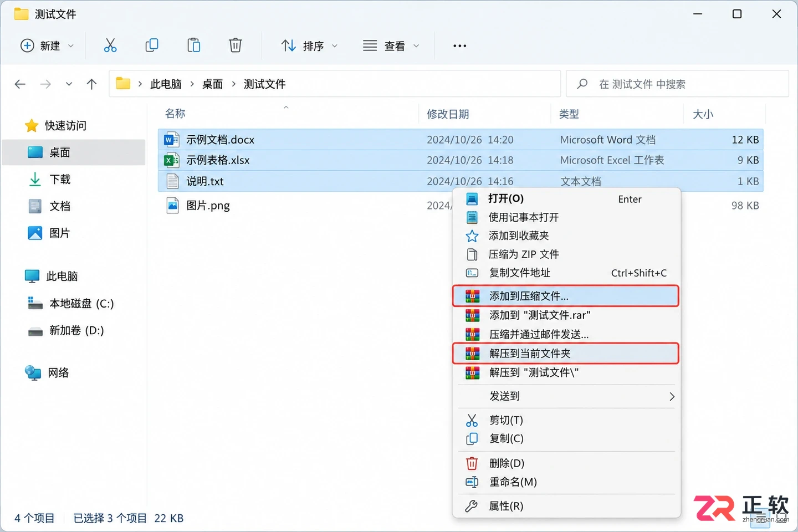Open the 排序 sort dropdown
Image resolution: width=798 pixels, height=532 pixels.
(309, 45)
